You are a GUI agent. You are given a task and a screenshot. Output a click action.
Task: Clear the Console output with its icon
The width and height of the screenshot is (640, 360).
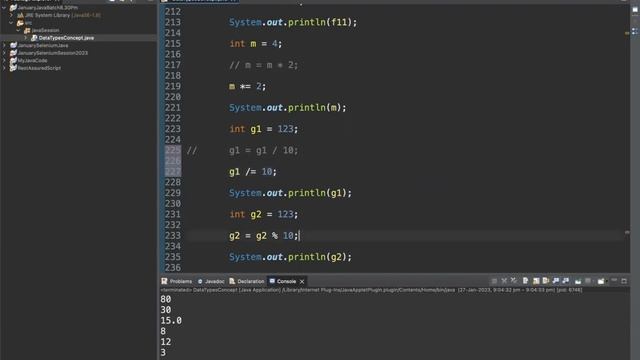point(525,281)
